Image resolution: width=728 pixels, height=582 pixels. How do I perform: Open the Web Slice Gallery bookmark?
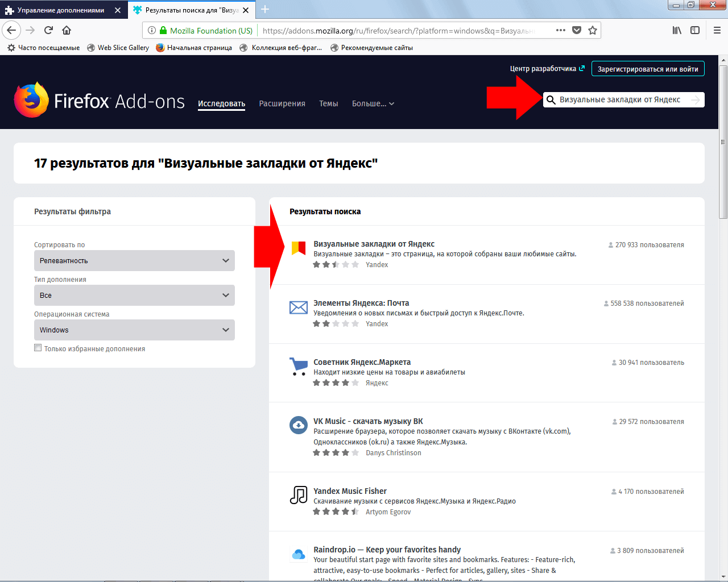(118, 48)
